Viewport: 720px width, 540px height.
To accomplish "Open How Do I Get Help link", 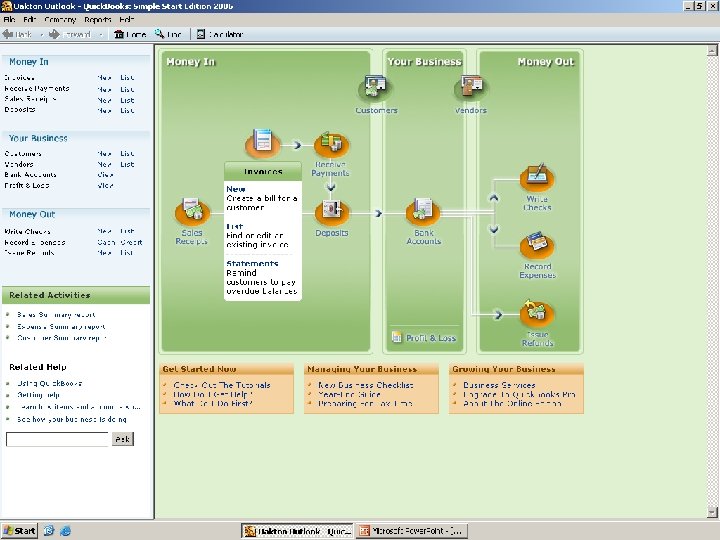I will [213, 394].
